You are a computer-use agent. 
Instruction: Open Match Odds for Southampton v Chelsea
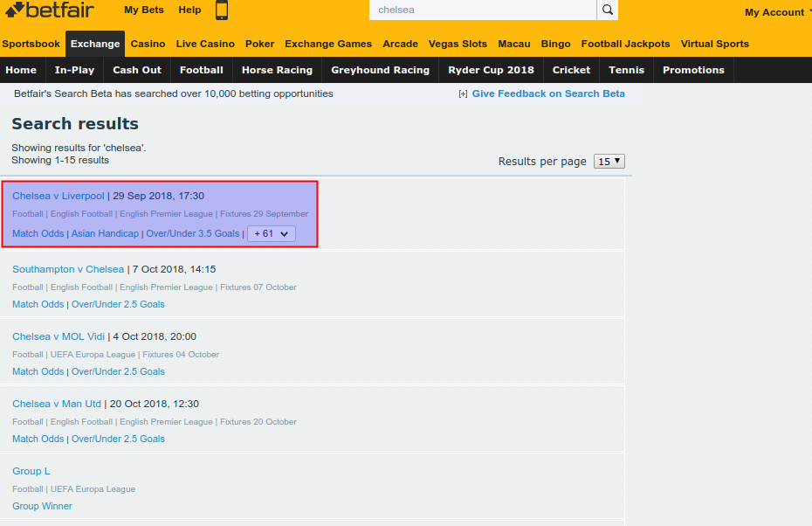coord(38,304)
